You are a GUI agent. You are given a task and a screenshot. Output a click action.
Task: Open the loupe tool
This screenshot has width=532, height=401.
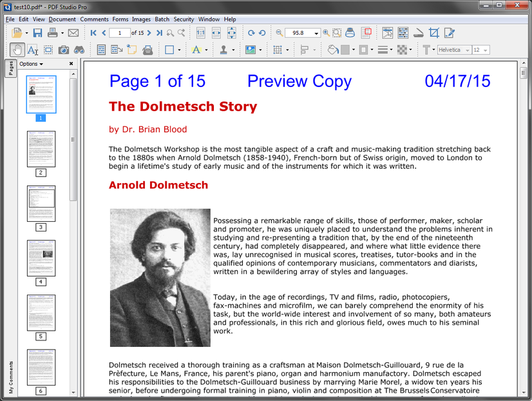tap(350, 33)
